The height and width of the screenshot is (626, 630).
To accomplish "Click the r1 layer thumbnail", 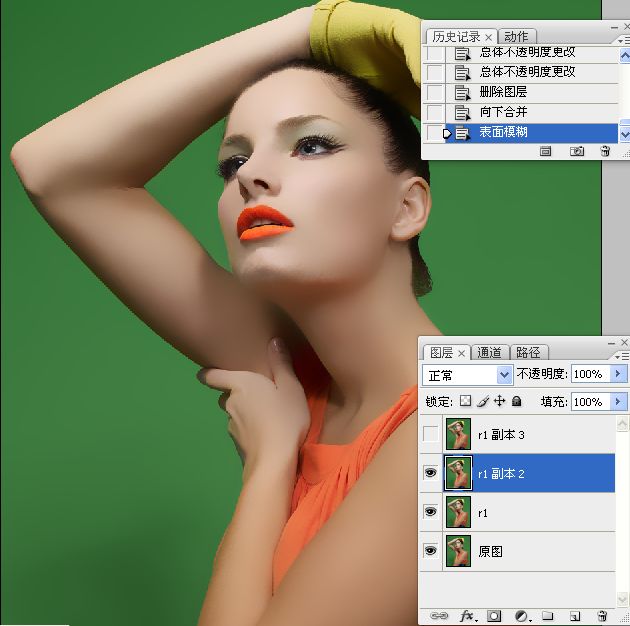I will [x=458, y=512].
